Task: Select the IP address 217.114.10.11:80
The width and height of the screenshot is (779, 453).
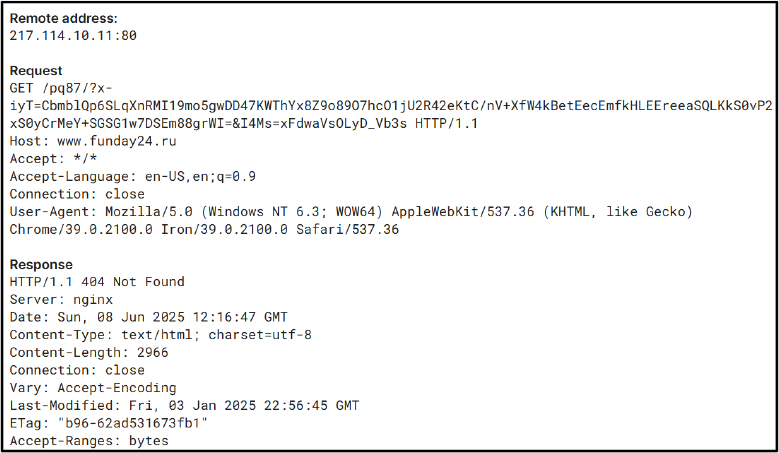Action: [73, 36]
